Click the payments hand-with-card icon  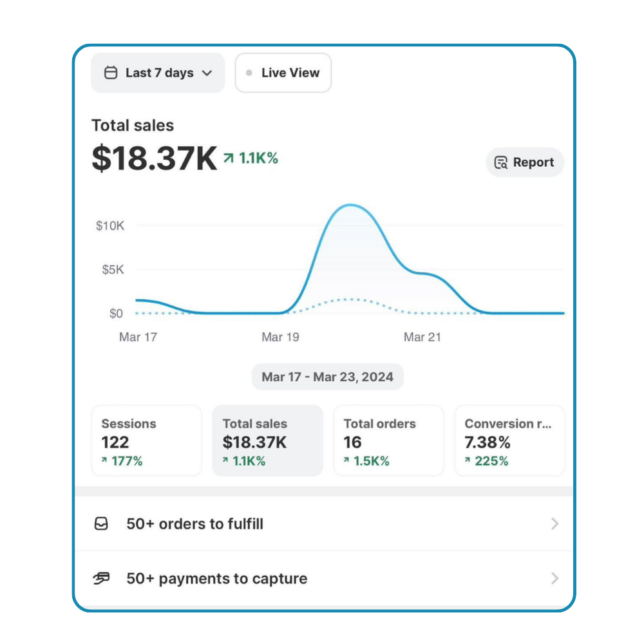pos(101,578)
